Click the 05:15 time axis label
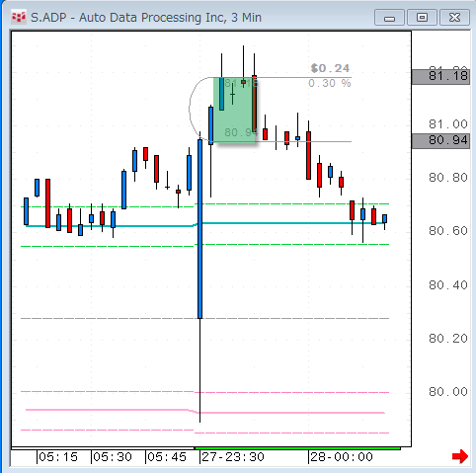 58,457
